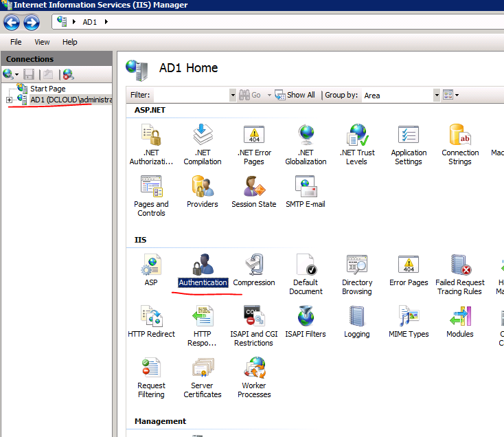Click the AD1 segment in address bar

(x=90, y=22)
